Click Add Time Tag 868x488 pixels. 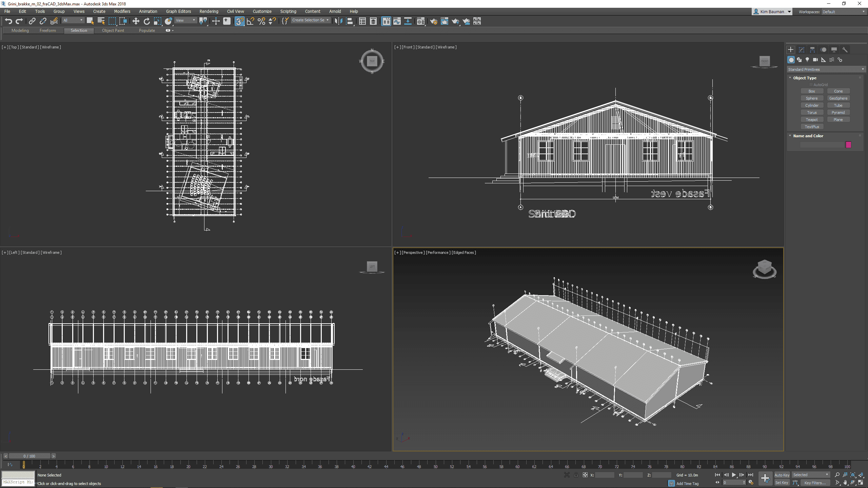[687, 484]
